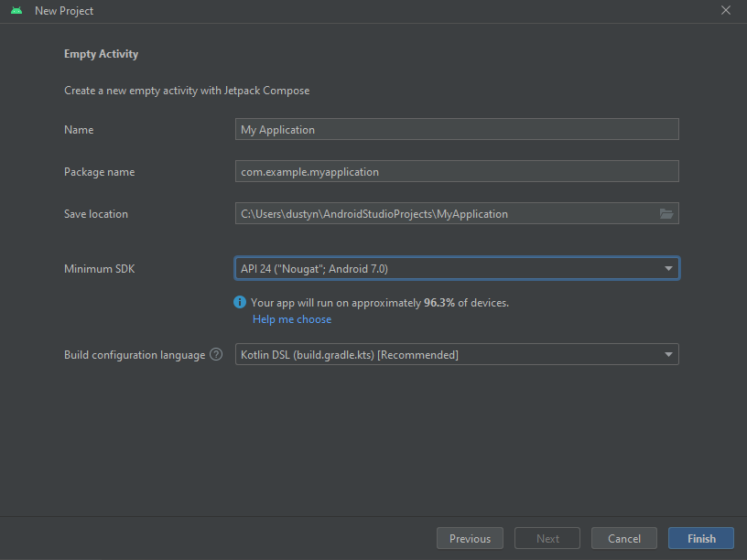The image size is (747, 560).
Task: Select the Kotlin DSL combo box value
Action: [457, 355]
